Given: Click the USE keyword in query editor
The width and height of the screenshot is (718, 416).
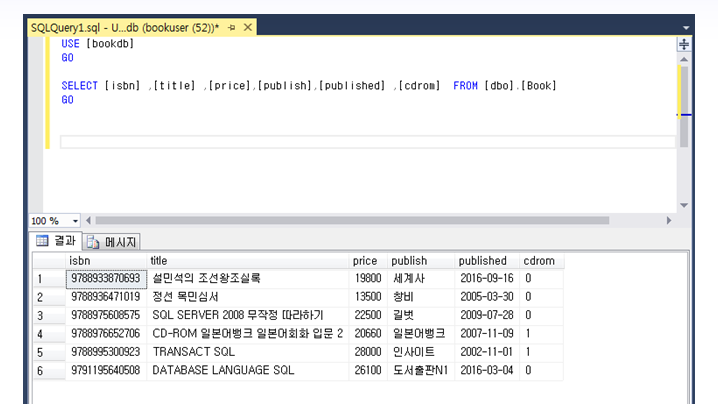Looking at the screenshot, I should point(71,44).
